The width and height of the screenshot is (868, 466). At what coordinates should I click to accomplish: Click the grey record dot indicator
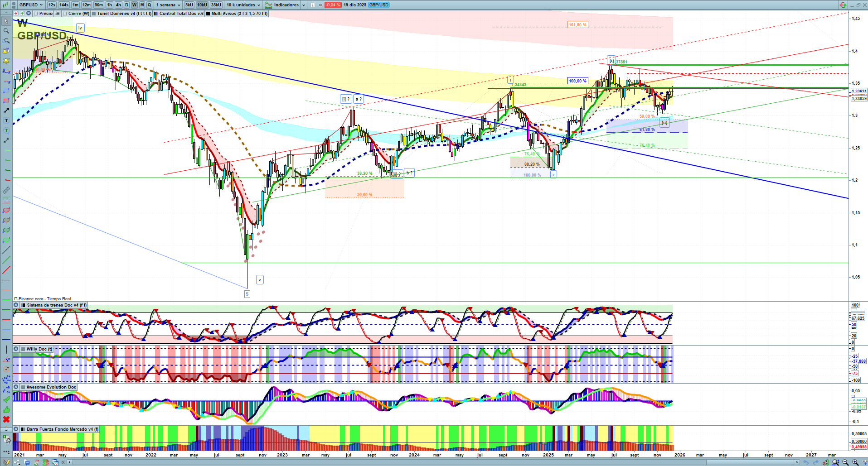320,5
